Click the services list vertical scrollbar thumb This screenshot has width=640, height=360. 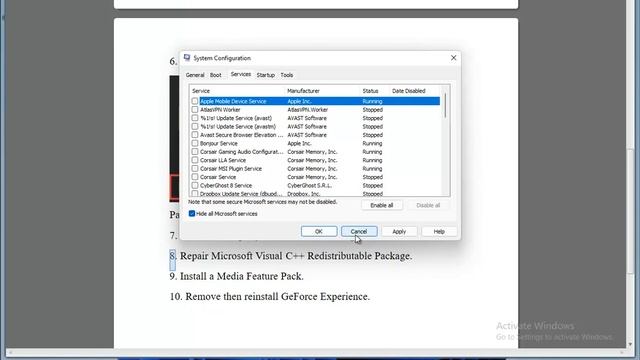[445, 106]
